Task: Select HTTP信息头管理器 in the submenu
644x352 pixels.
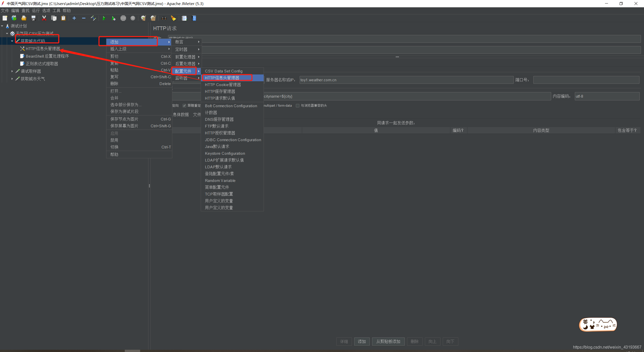Action: pos(222,78)
